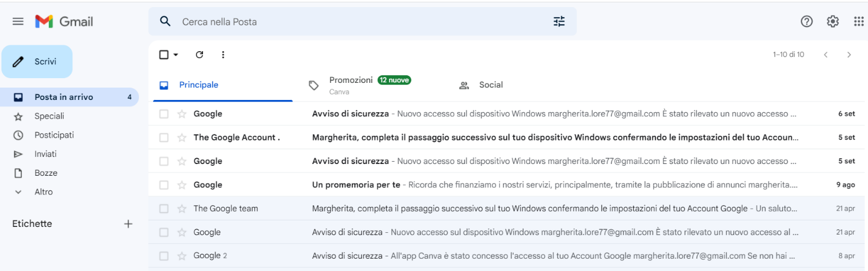Viewport: 868px width, 271px height.
Task: Star The Google team email
Action: coord(182,209)
